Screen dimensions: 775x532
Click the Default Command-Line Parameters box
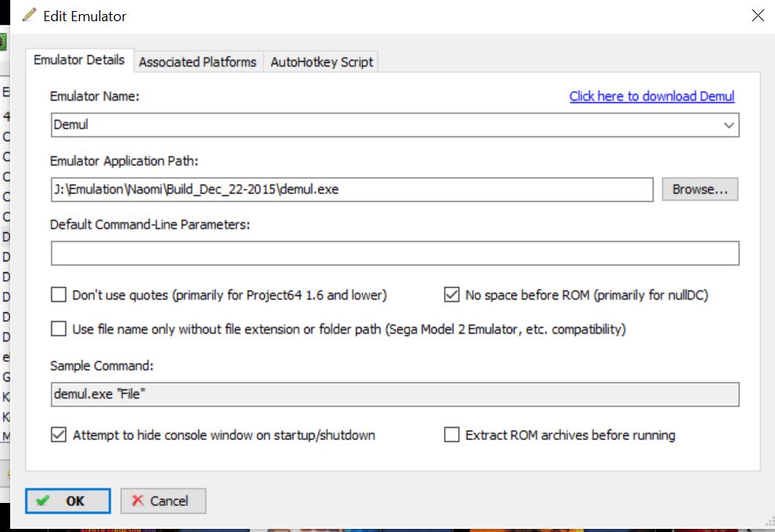click(x=395, y=253)
